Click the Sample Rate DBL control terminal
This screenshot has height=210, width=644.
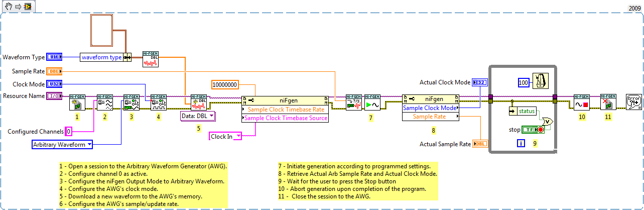pos(54,71)
